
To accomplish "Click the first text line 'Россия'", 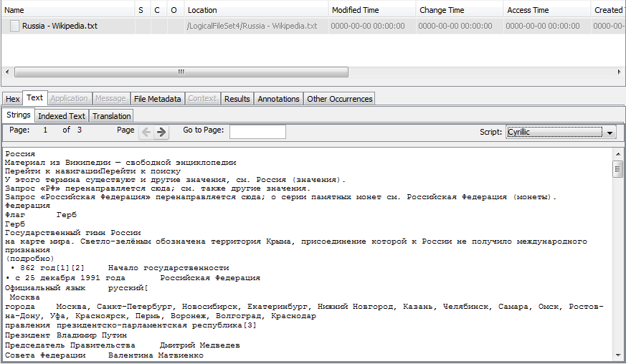I will tap(20, 154).
